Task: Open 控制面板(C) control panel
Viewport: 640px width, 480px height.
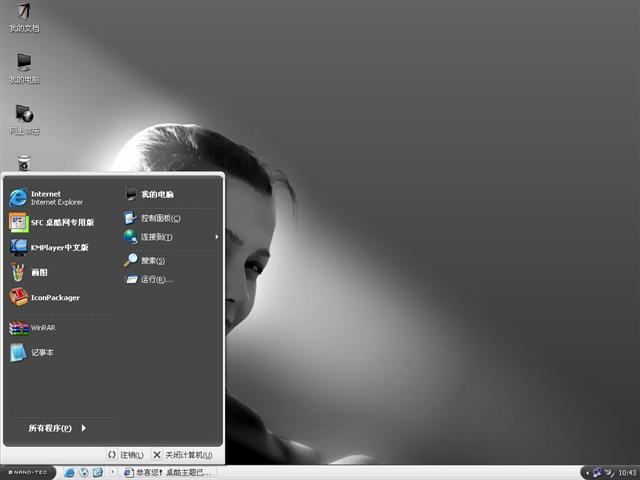Action: click(171, 218)
